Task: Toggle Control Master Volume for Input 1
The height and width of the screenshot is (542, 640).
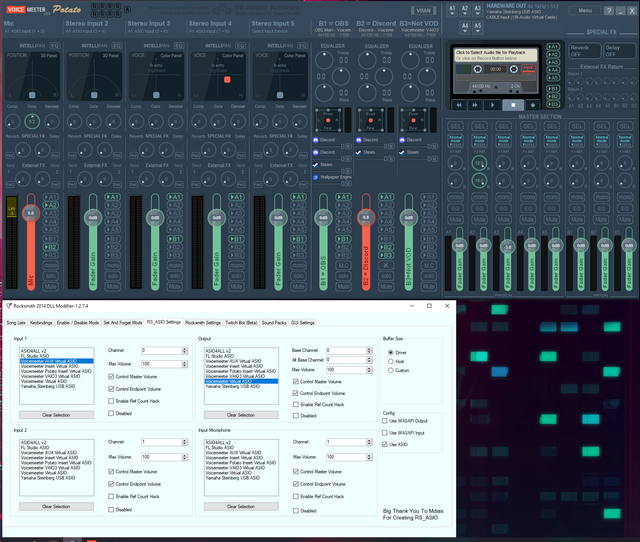Action: point(111,376)
